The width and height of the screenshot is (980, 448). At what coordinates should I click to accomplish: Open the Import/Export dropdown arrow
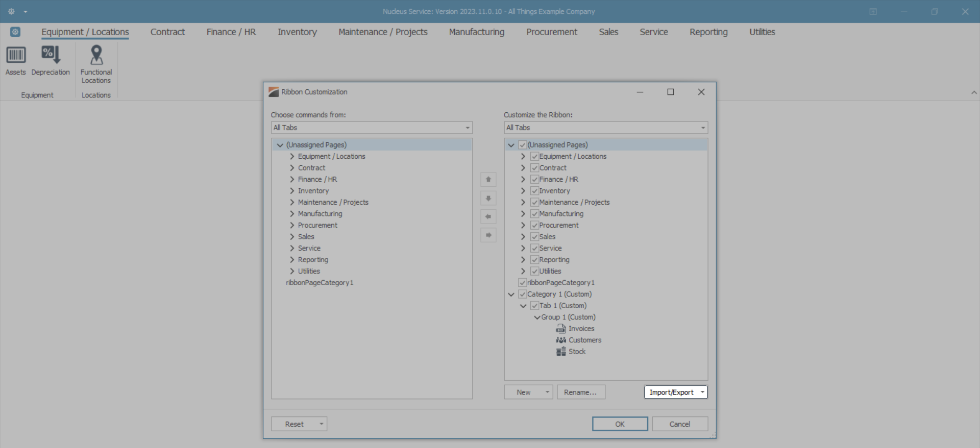click(702, 392)
